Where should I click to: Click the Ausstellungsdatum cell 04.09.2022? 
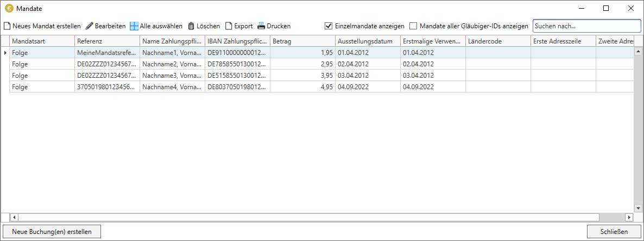[368, 87]
